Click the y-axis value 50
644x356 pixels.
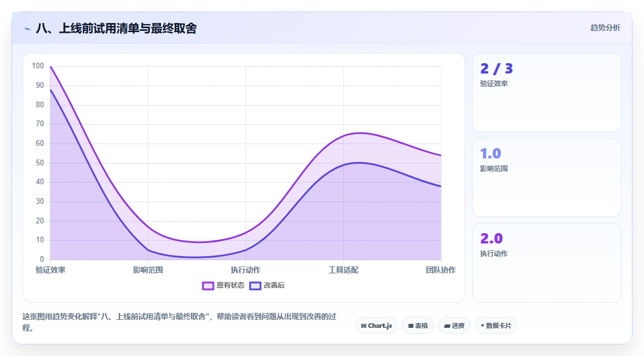pyautogui.click(x=40, y=163)
